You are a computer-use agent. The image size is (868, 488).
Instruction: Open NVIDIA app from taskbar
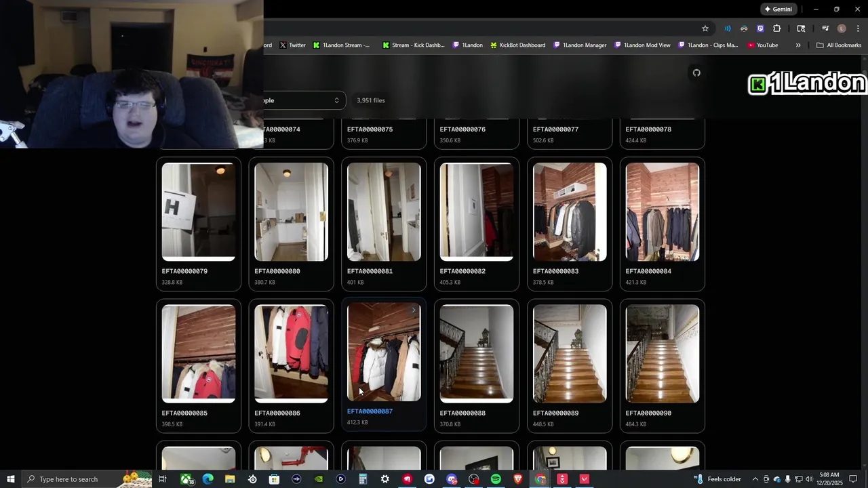[x=319, y=479]
